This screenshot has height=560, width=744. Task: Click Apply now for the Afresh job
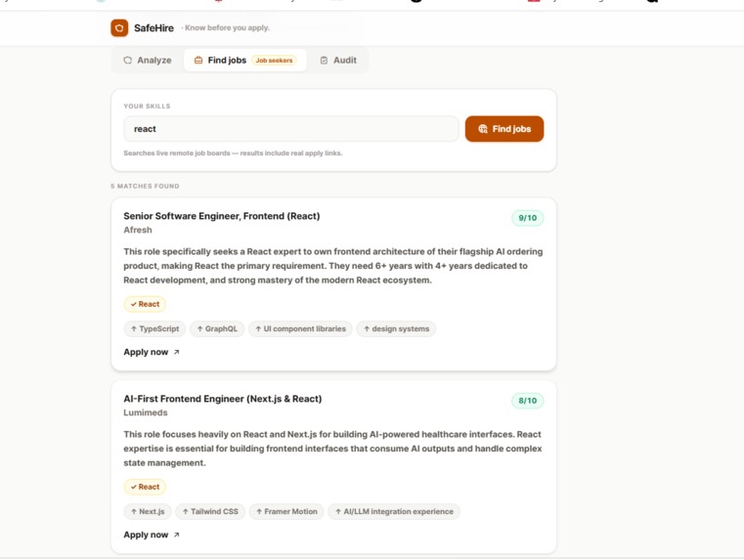152,352
